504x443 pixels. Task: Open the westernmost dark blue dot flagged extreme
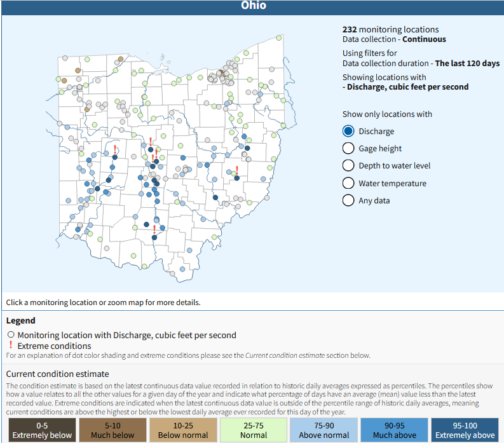115,157
